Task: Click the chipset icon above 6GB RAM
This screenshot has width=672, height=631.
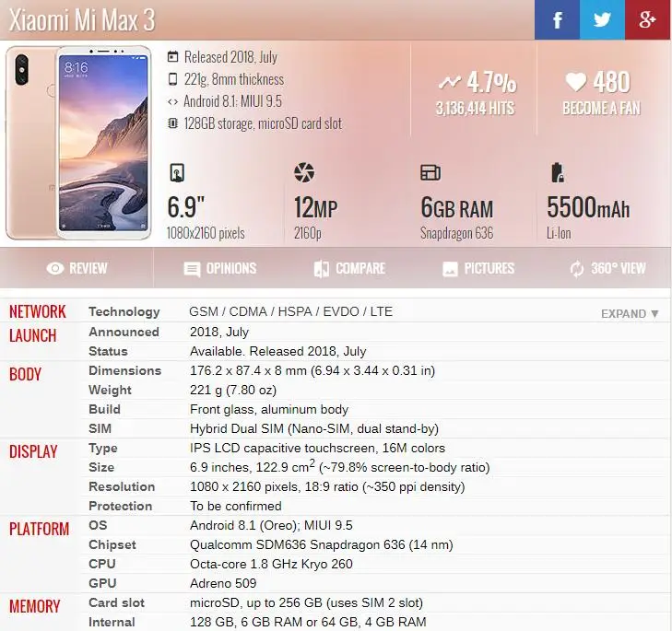Action: coord(430,172)
